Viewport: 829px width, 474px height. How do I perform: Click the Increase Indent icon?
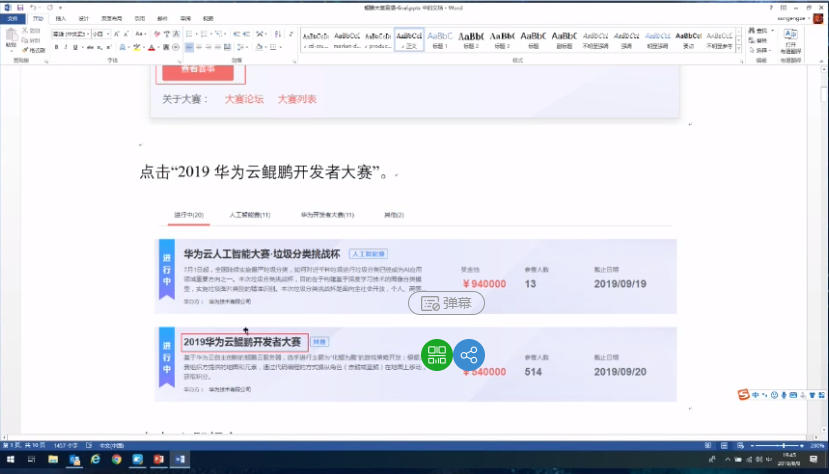(x=246, y=34)
